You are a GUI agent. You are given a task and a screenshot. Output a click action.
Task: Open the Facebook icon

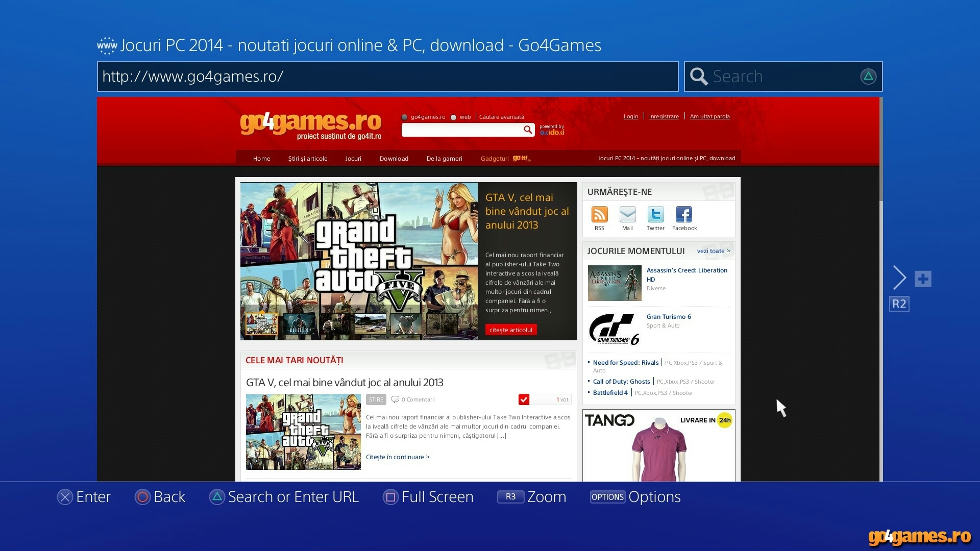pyautogui.click(x=684, y=214)
